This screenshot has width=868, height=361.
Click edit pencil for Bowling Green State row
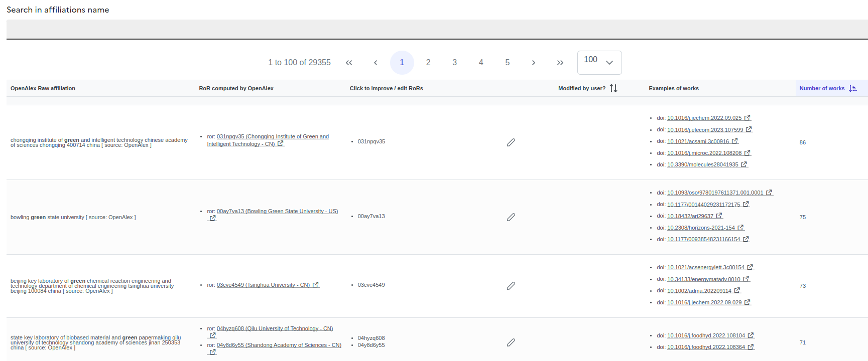(x=511, y=217)
